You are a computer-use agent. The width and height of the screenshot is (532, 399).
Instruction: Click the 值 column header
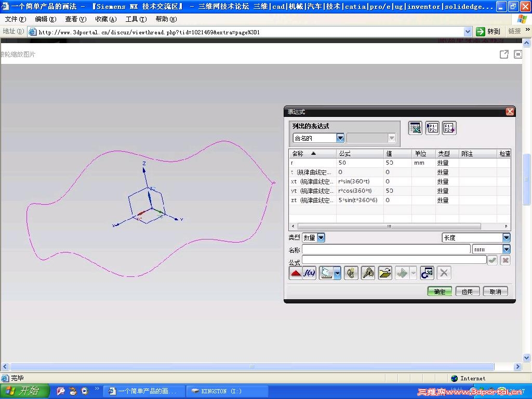point(397,154)
